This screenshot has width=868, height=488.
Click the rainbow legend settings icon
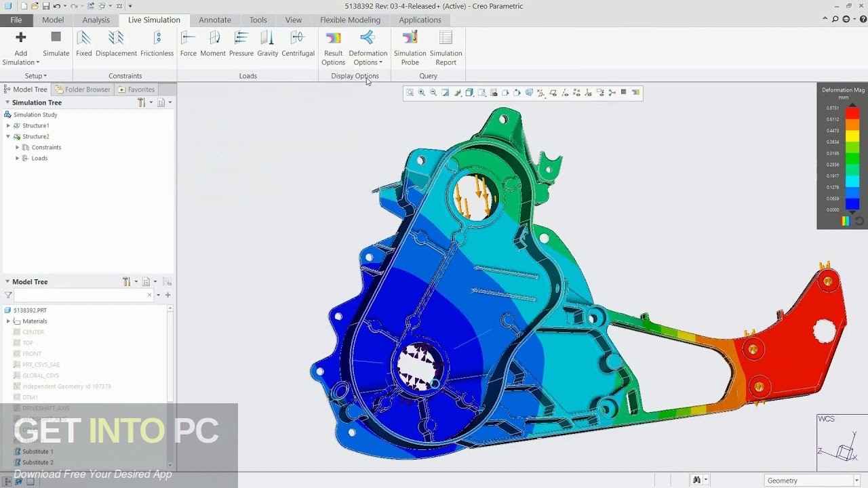(846, 221)
